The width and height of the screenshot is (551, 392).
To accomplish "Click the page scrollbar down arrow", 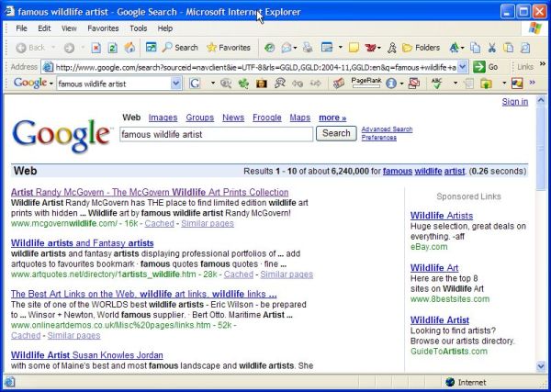I will pos(541,366).
